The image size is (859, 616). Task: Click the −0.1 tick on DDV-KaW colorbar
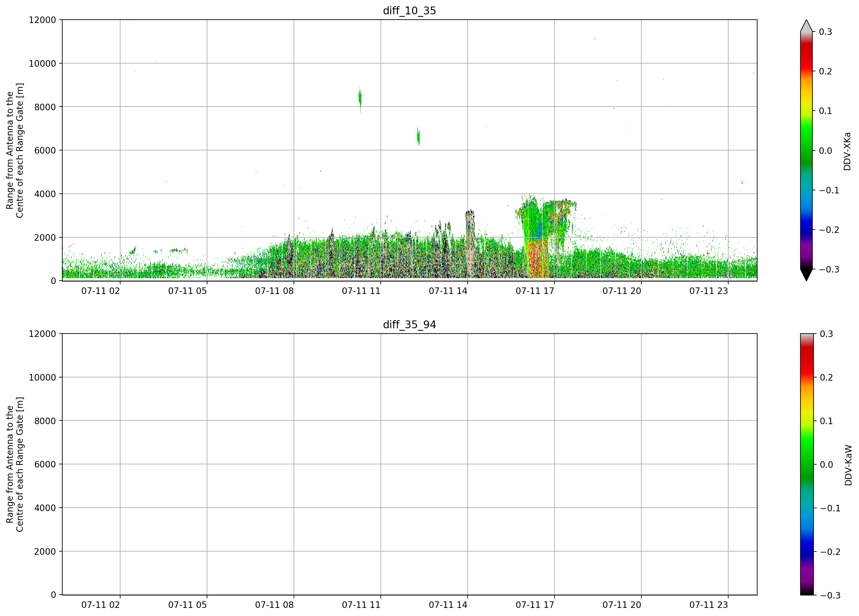pyautogui.click(x=830, y=509)
